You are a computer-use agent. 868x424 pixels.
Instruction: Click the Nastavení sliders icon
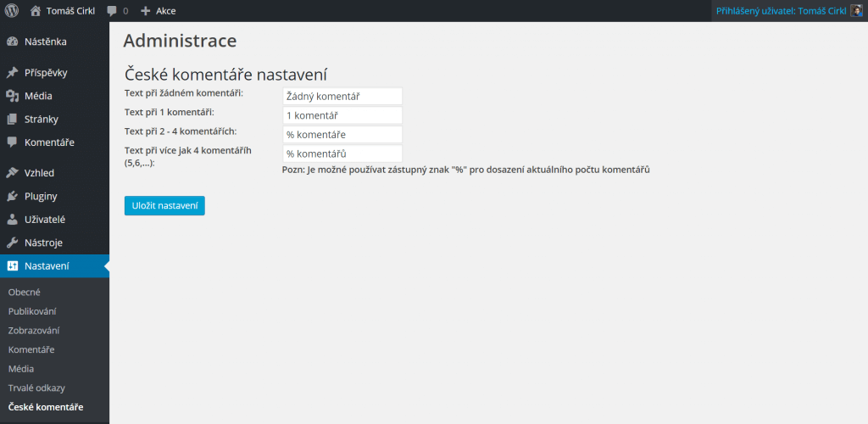click(x=12, y=265)
